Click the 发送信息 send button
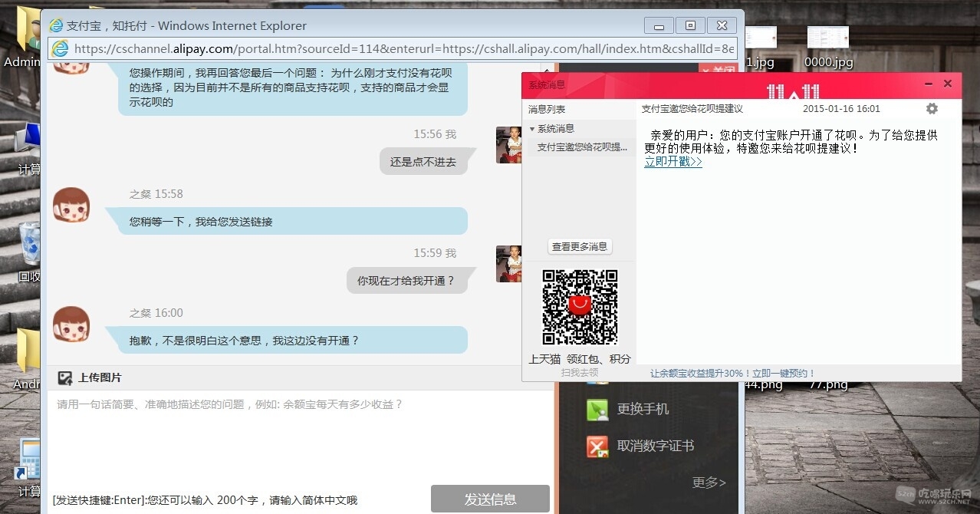Screen dimensions: 980x514 (x=490, y=499)
